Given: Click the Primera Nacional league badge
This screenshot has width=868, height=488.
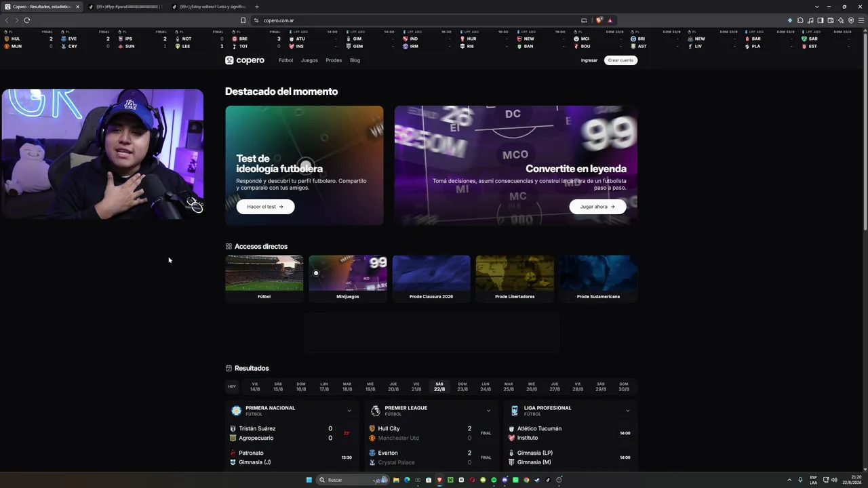Looking at the screenshot, I should (x=236, y=411).
